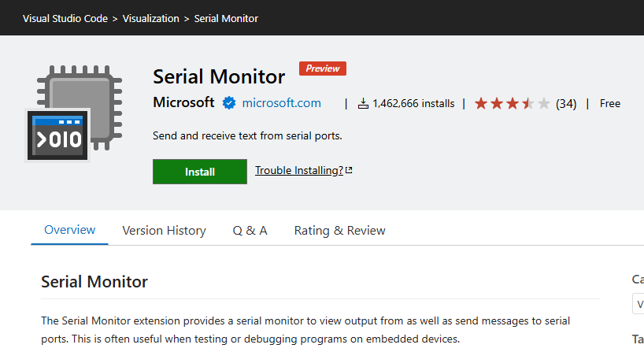Open the Microsoft publisher page
This screenshot has height=352, width=644.
[183, 102]
